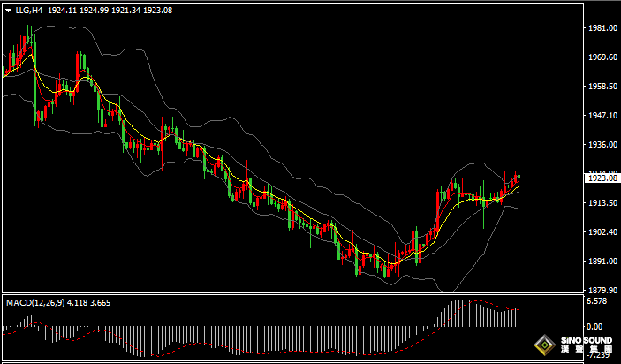Click the SINO SOUND watermark text
This screenshot has width=621, height=364.
point(586,339)
